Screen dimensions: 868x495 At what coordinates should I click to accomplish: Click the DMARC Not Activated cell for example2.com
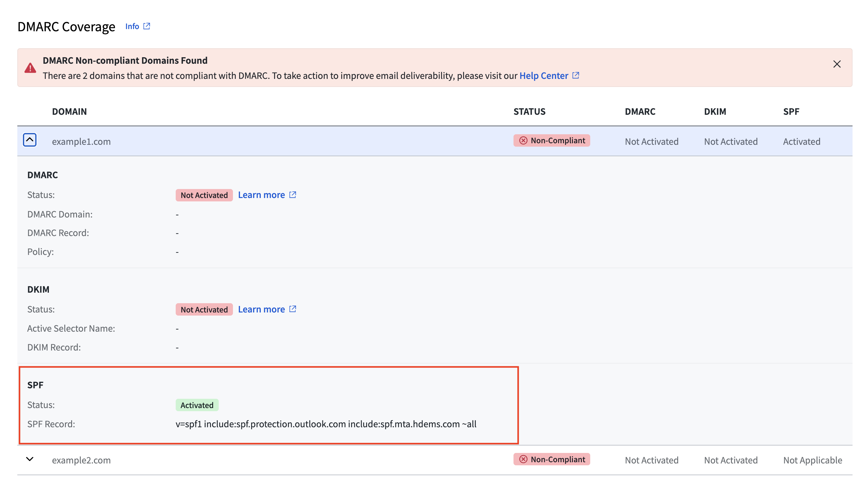point(651,460)
